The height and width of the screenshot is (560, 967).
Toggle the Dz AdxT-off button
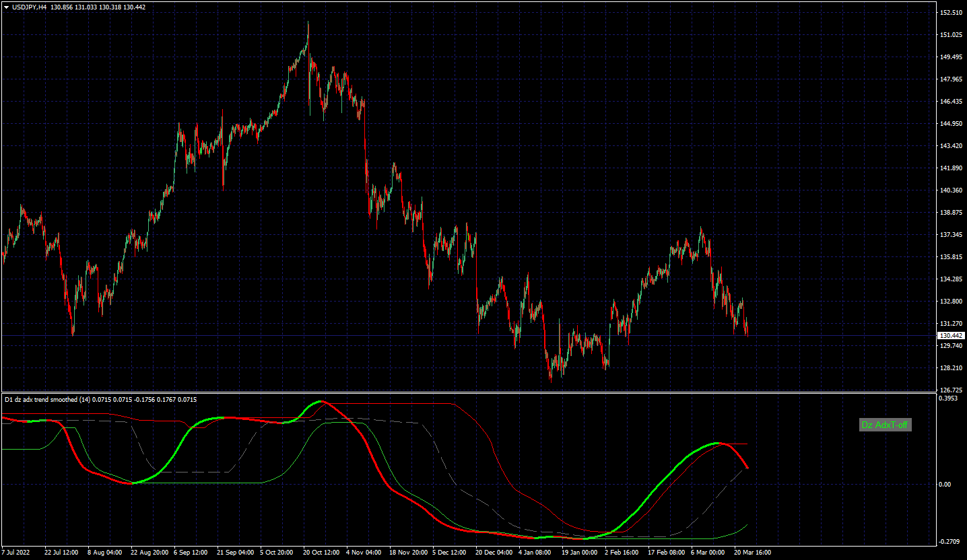point(886,425)
